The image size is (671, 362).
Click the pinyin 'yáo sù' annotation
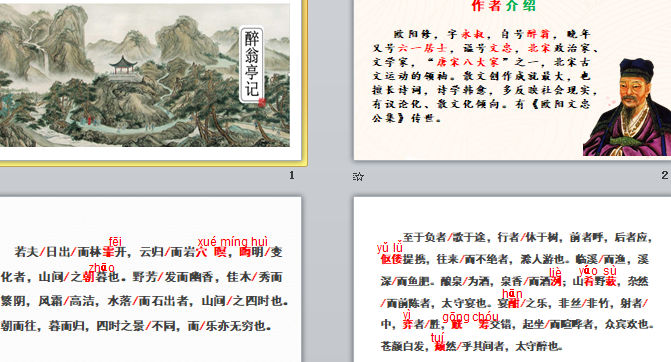point(597,271)
